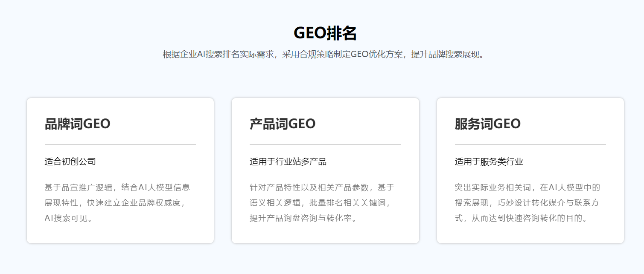This screenshot has height=274, width=644.
Task: Select the "适用于行业站多产品" label
Action: point(288,162)
